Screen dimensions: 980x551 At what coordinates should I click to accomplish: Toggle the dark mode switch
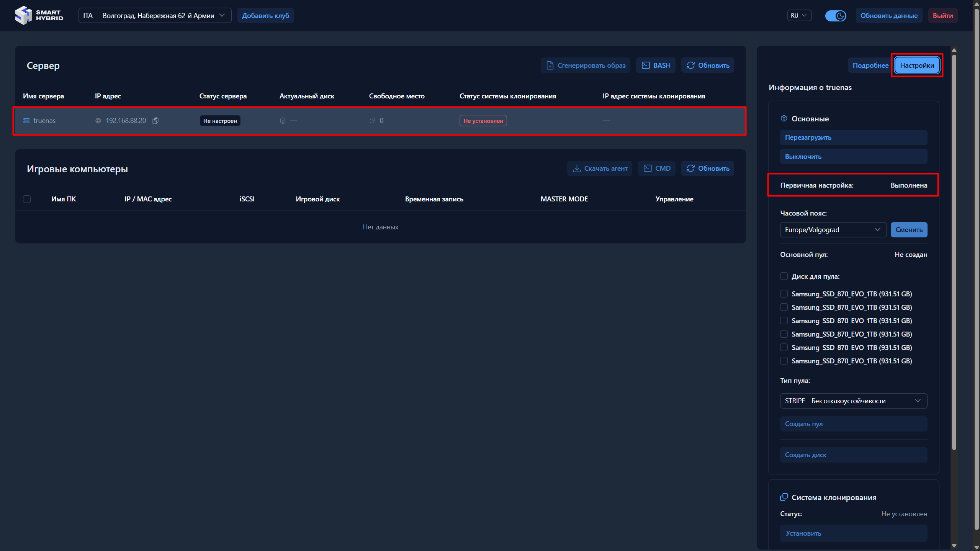pyautogui.click(x=835, y=16)
